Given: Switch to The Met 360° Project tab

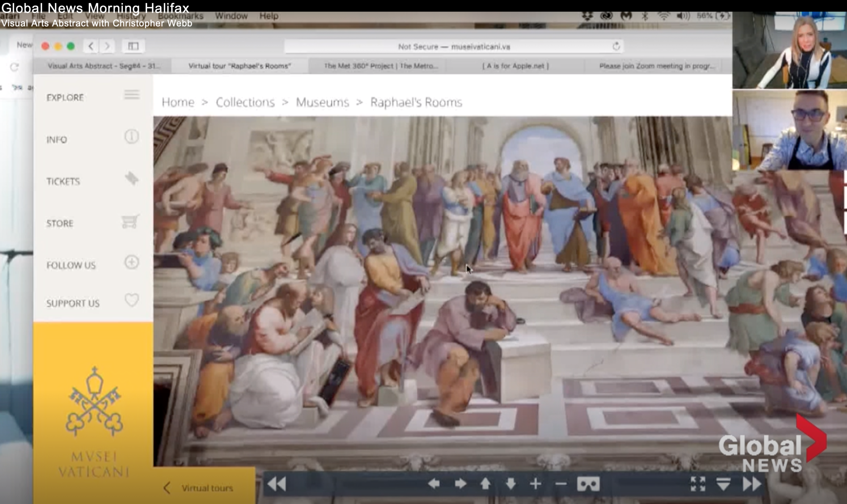Looking at the screenshot, I should [x=380, y=66].
